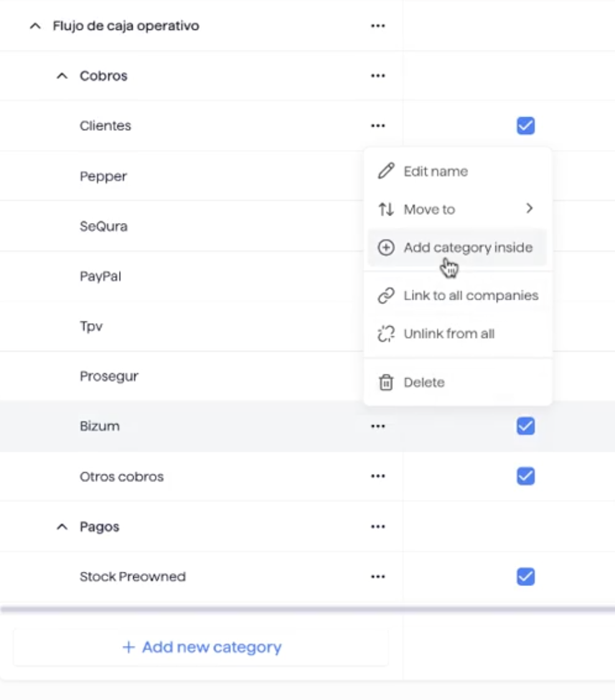615x700 pixels.
Task: Click Add new category button
Action: point(202,647)
